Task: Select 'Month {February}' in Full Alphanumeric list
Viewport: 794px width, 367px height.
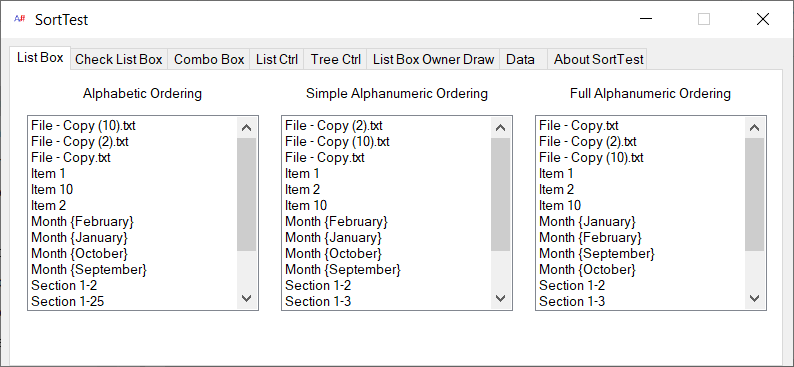Action: click(641, 237)
